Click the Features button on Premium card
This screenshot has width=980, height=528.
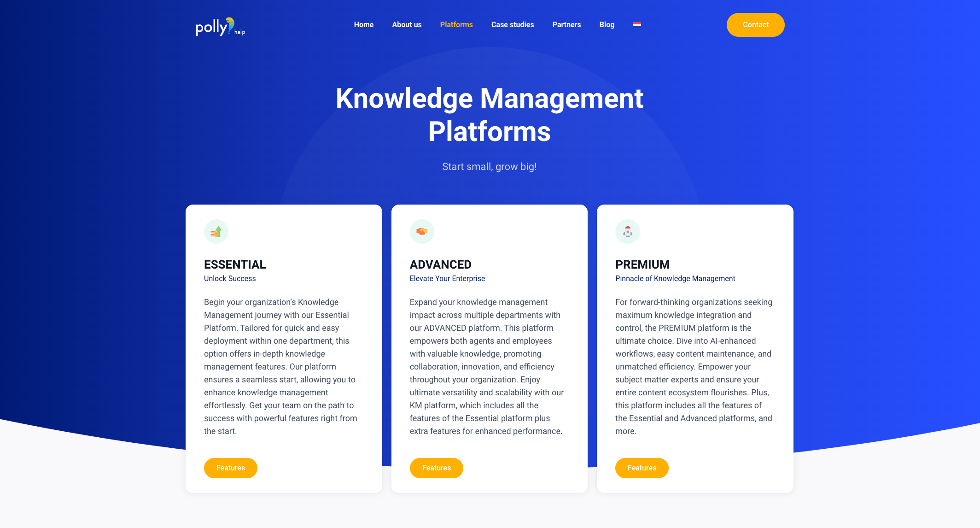point(642,468)
